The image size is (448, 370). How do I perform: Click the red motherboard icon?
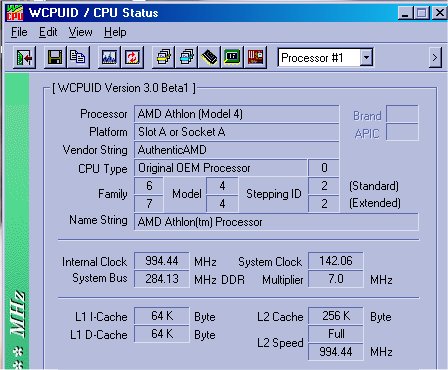coord(255,58)
